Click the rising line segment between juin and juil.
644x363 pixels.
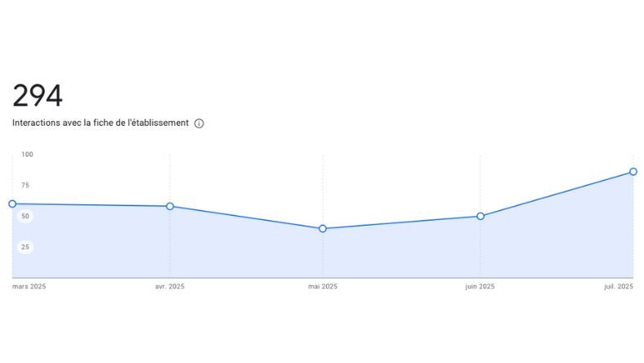tap(557, 194)
